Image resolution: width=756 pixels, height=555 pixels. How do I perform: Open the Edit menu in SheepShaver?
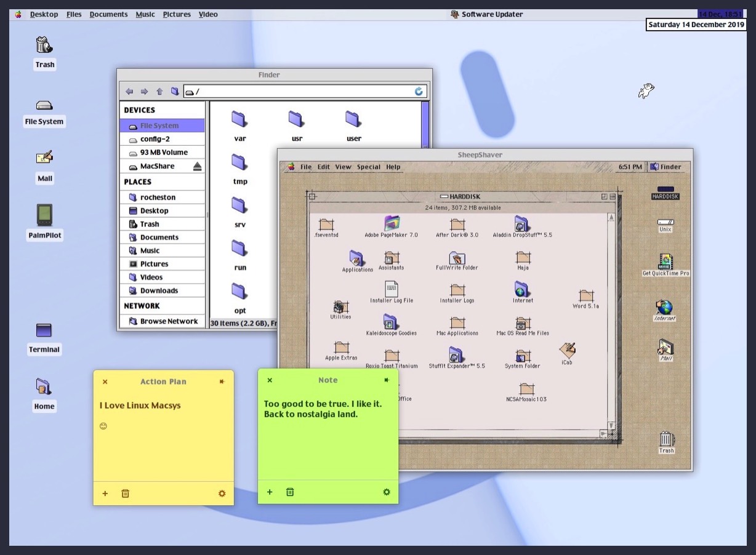(324, 167)
